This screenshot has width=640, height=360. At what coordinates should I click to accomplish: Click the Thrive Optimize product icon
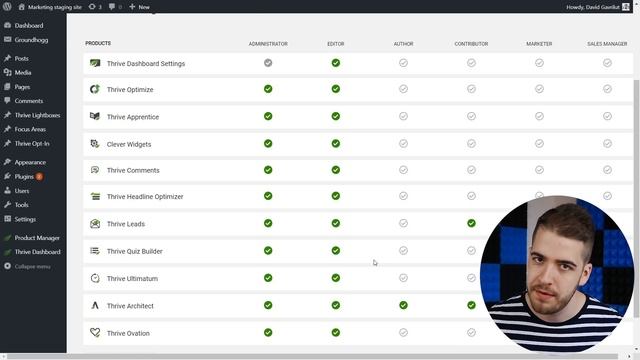tap(95, 89)
